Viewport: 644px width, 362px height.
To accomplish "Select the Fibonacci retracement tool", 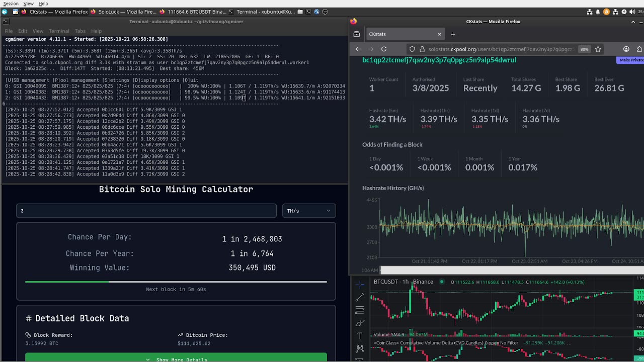I will 360,310.
